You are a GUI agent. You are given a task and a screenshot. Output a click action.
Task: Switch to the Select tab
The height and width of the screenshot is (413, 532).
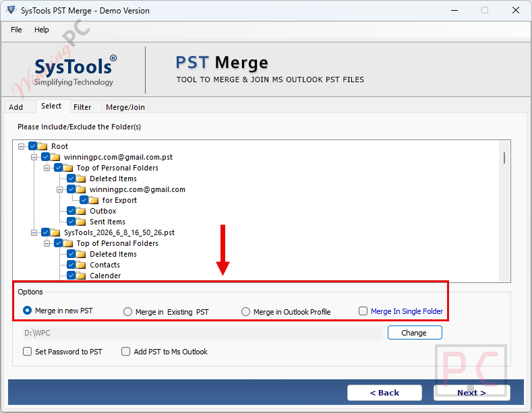(x=51, y=106)
